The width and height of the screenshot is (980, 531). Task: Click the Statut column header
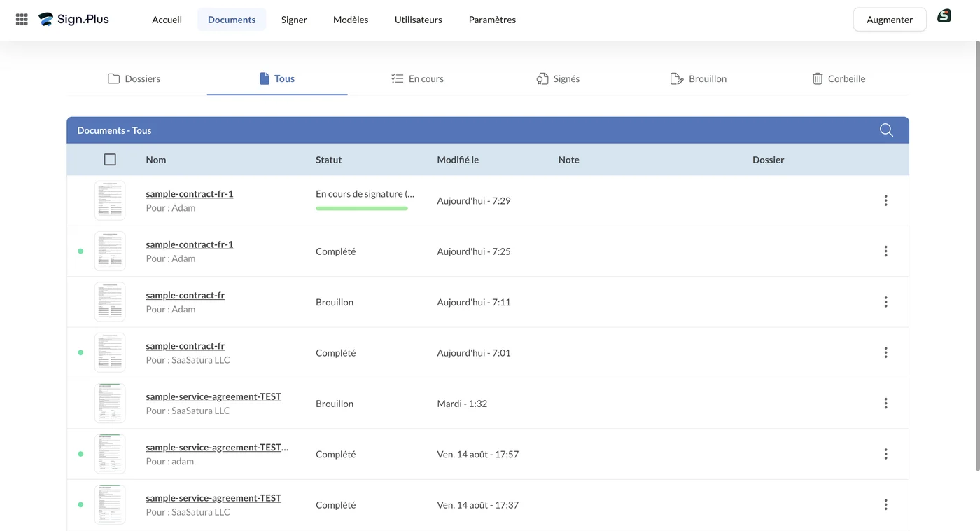(x=329, y=160)
